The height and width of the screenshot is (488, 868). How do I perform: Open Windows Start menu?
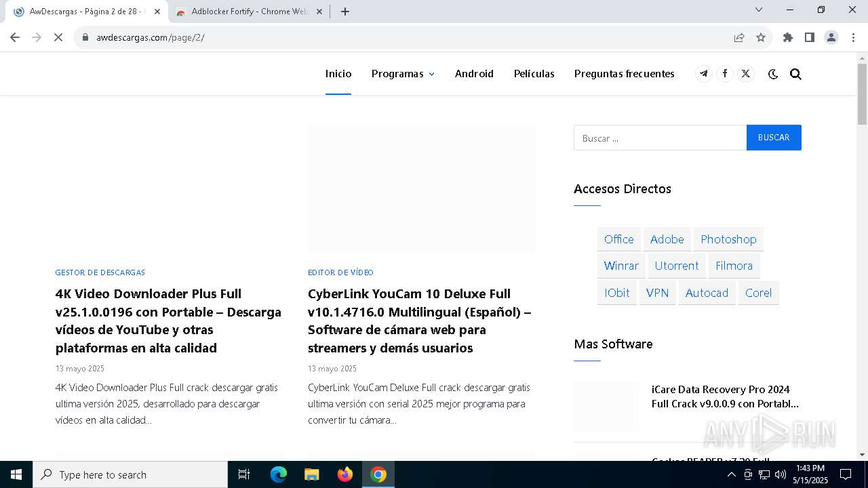point(16,474)
